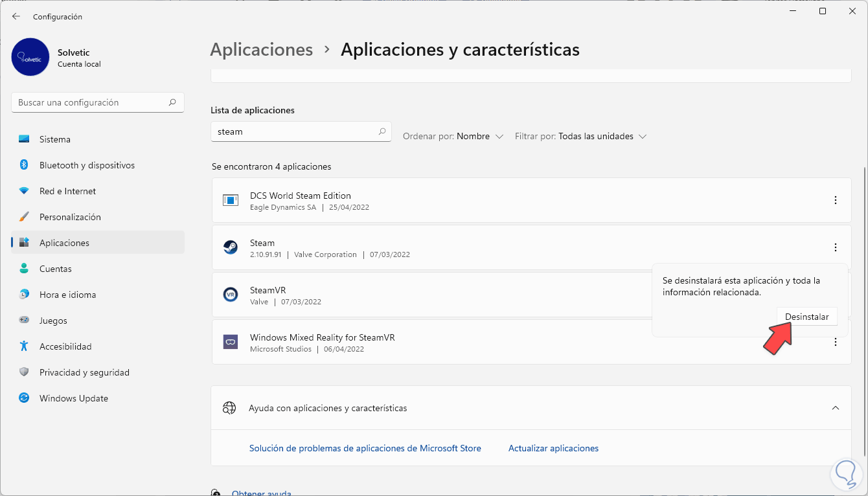The image size is (868, 496).
Task: Click the Microsoft Studios publisher text
Action: [x=280, y=349]
